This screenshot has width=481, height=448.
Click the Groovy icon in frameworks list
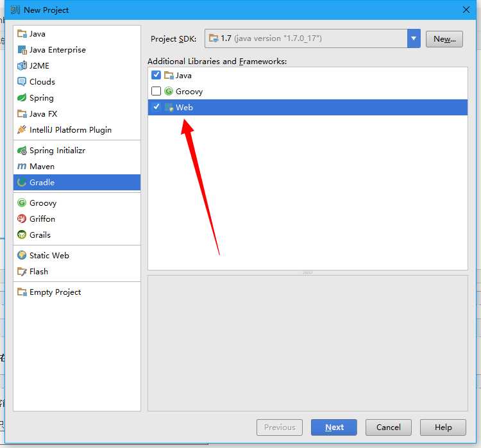click(x=169, y=91)
